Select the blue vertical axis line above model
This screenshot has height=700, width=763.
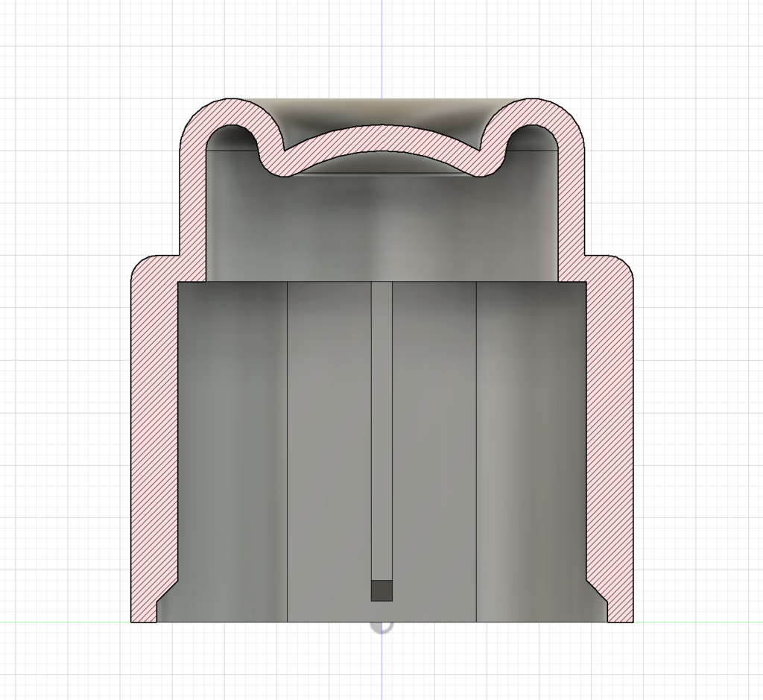381,48
